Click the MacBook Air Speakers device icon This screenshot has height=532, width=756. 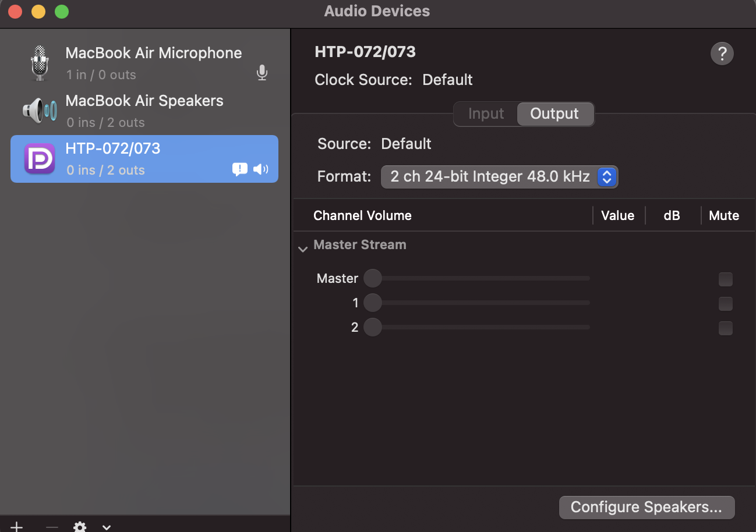39,110
